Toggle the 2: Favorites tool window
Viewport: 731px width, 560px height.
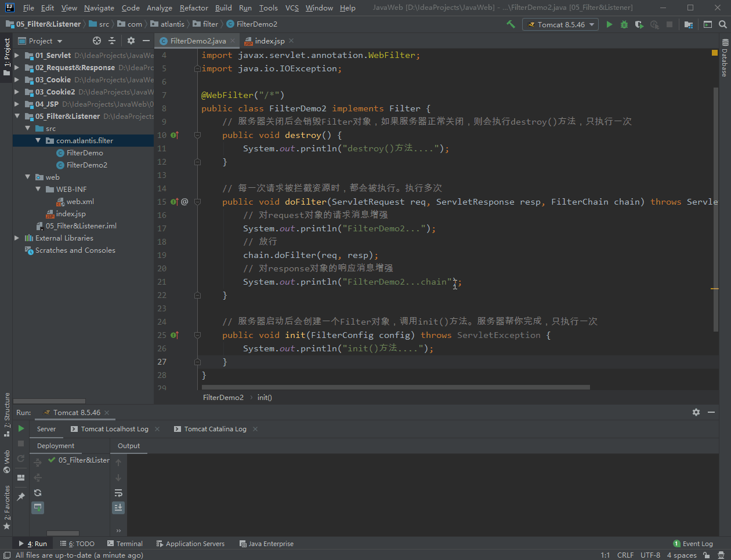(x=7, y=508)
